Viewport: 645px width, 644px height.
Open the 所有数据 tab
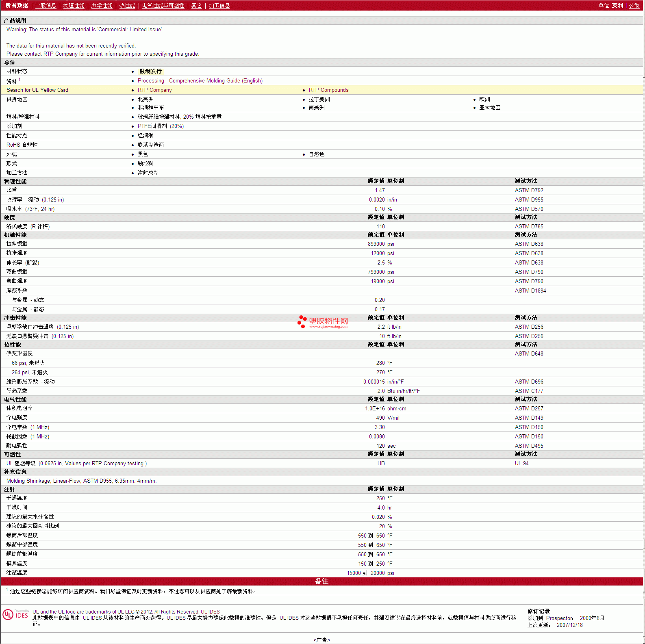coord(17,5)
